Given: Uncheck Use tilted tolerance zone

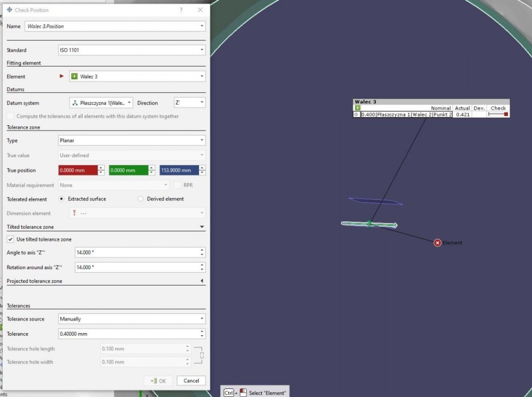Looking at the screenshot, I should point(11,239).
